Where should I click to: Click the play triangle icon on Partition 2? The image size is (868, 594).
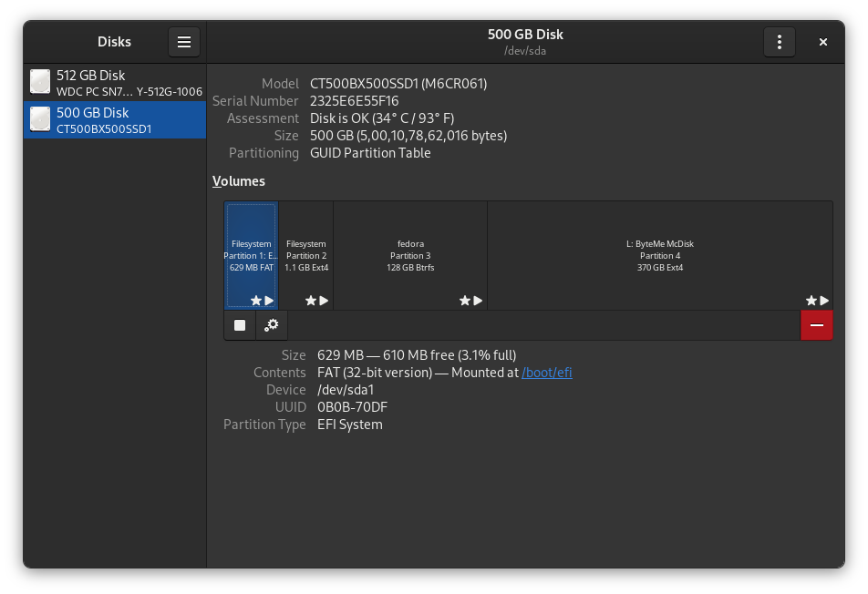(x=324, y=301)
